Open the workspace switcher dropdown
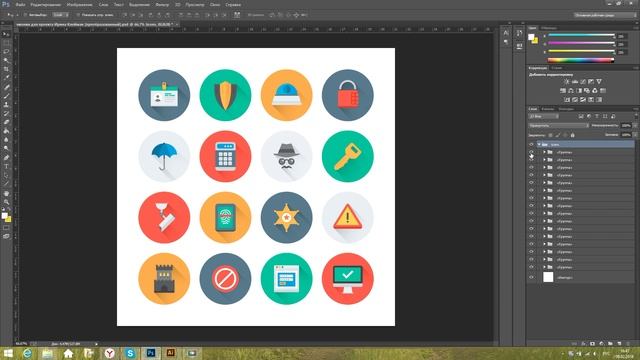The width and height of the screenshot is (640, 360). click(x=604, y=15)
